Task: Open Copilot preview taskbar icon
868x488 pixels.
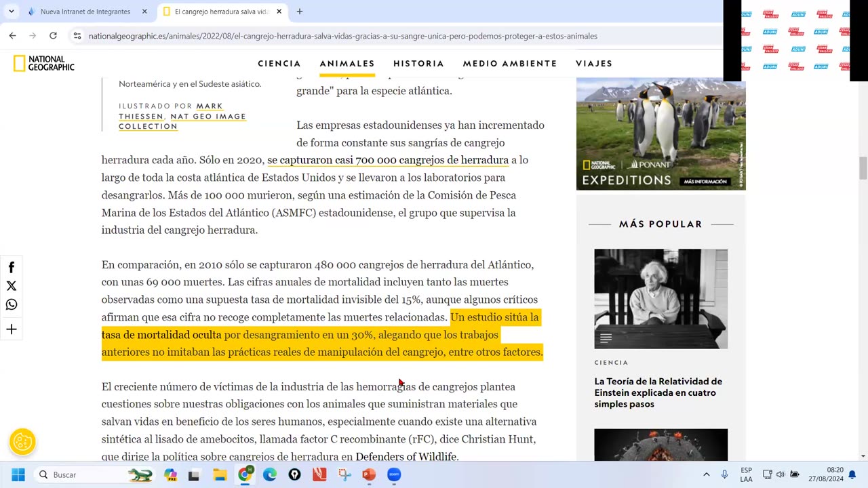Action: (x=170, y=474)
